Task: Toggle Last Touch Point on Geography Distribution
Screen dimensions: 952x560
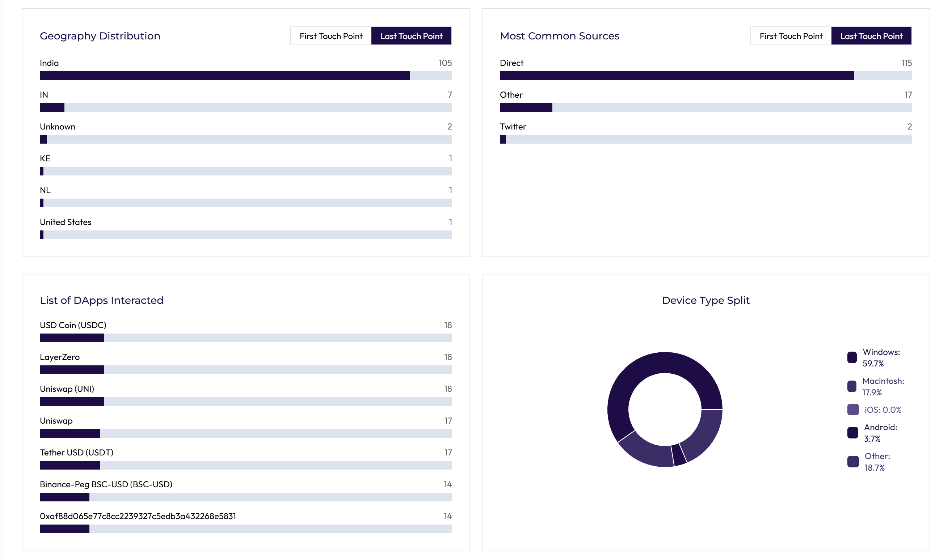Action: pyautogui.click(x=412, y=36)
